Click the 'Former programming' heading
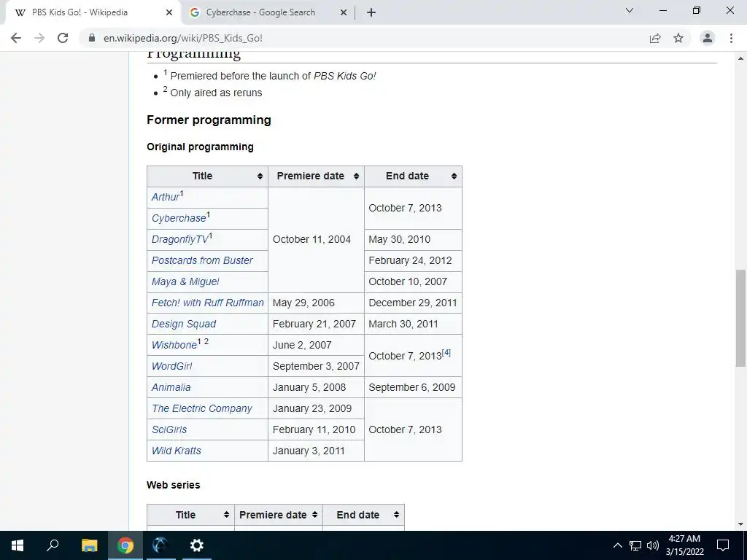The image size is (747, 560). coord(209,120)
